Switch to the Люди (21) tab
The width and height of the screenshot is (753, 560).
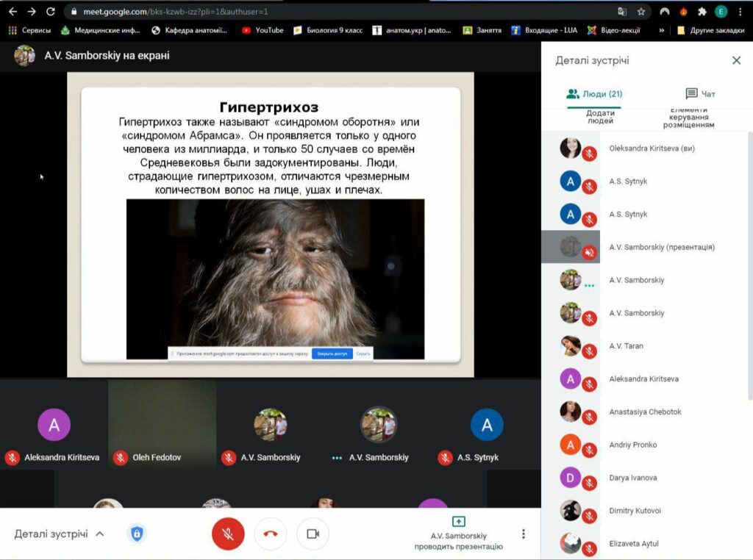click(594, 94)
